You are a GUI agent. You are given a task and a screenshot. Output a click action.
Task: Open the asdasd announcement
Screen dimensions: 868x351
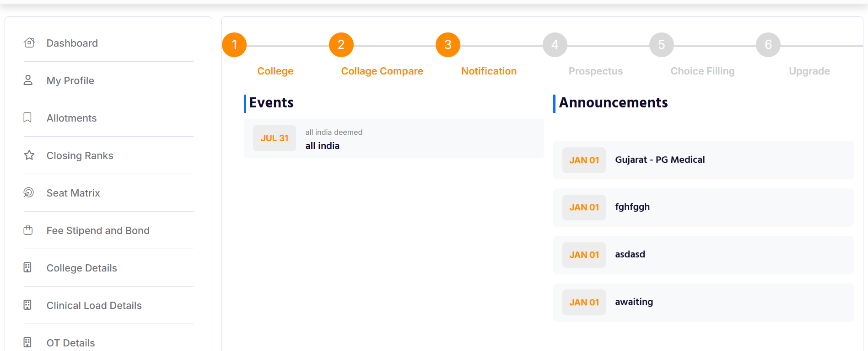click(702, 255)
